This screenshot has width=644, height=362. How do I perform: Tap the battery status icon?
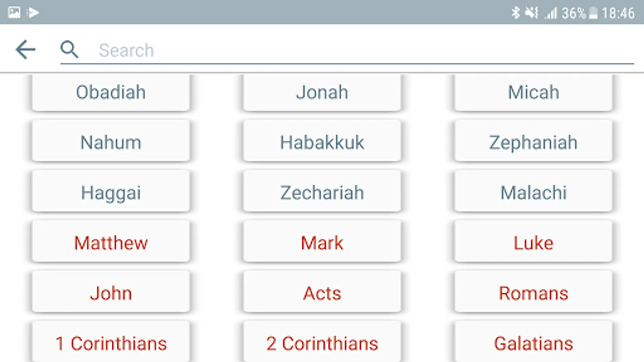click(593, 13)
